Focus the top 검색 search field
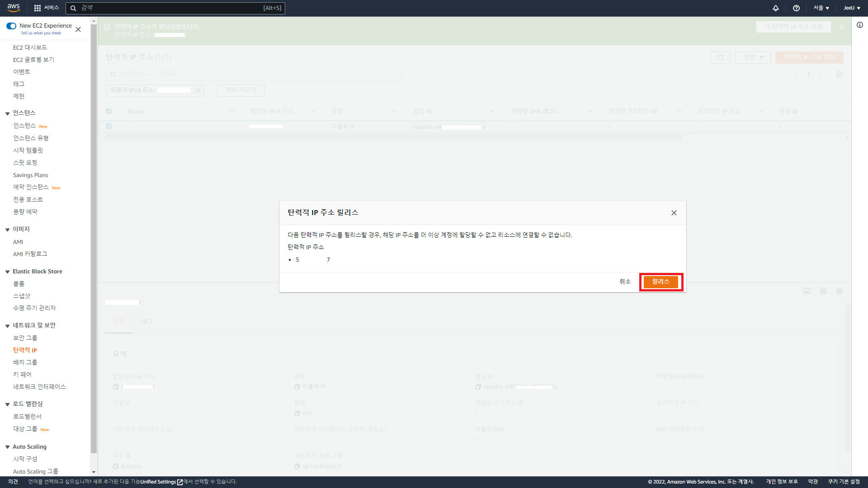Viewport: 868px width, 488px height. coord(172,8)
